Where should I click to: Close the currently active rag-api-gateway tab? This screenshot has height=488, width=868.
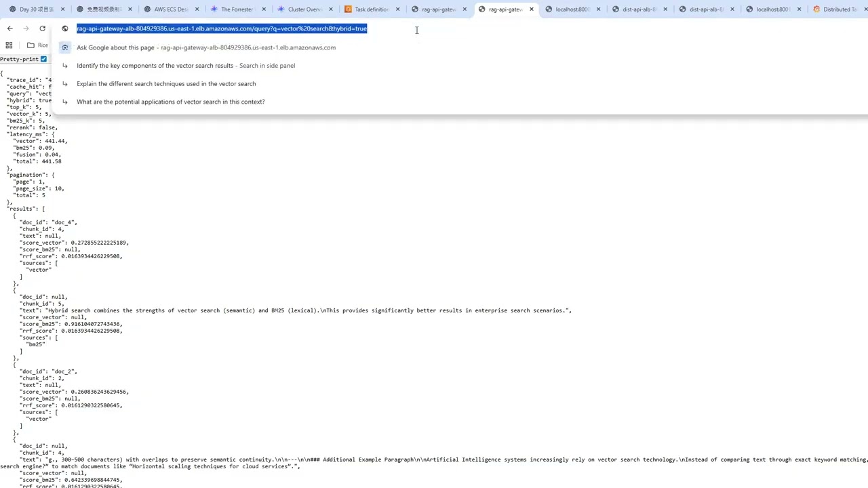532,9
